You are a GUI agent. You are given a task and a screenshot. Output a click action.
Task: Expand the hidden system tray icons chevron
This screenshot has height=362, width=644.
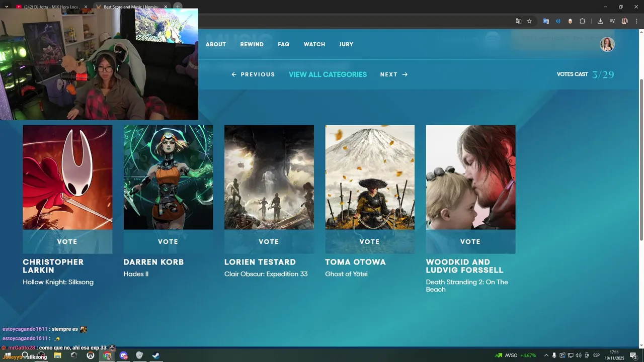[546, 355]
